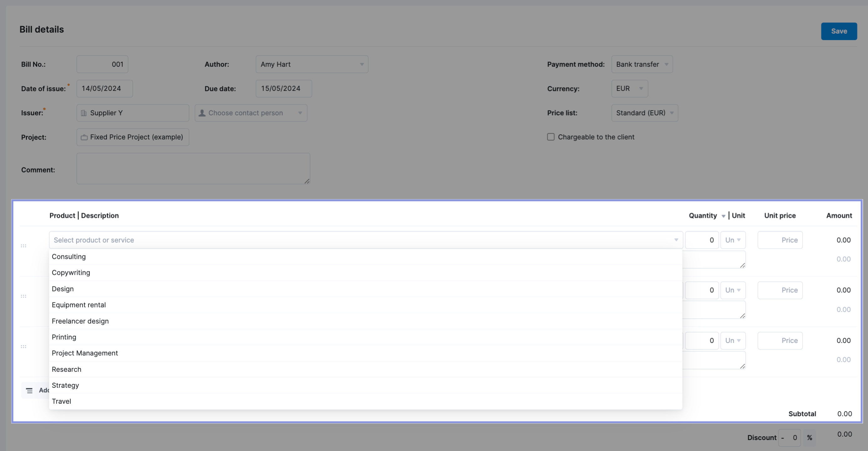Select Travel from the product service list
This screenshot has height=451, width=868.
tap(61, 401)
